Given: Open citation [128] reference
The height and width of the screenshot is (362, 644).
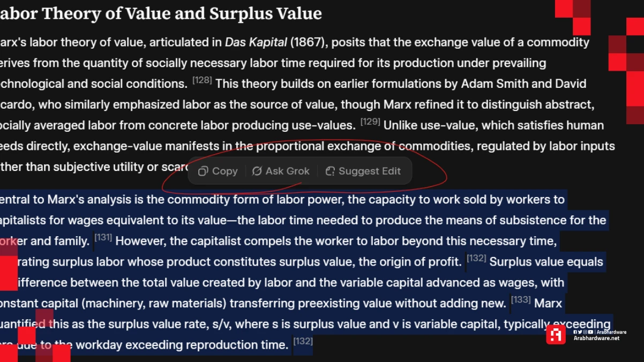Looking at the screenshot, I should click(x=202, y=81).
